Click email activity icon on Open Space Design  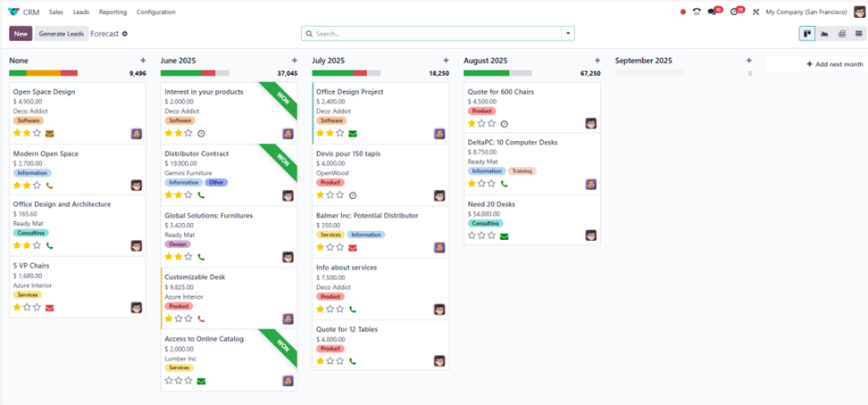[x=49, y=134]
